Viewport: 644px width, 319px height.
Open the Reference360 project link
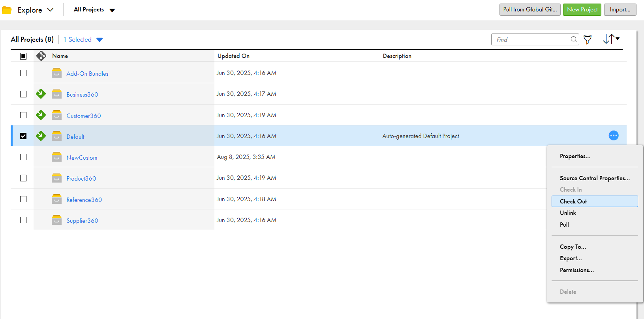(x=84, y=200)
